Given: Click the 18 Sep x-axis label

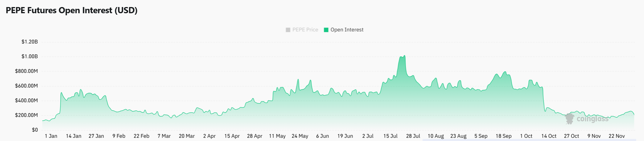Looking at the screenshot, I should (504, 136).
